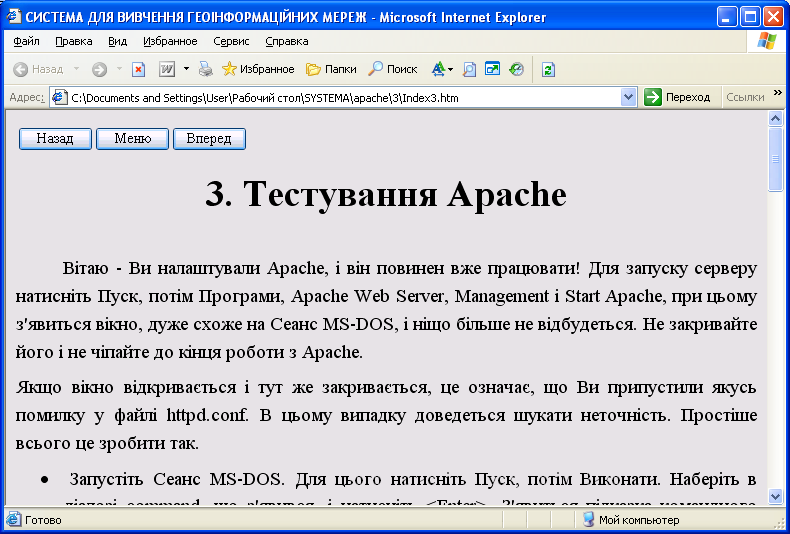This screenshot has width=790, height=534.
Task: Click the green refresh page icon
Action: [548, 70]
